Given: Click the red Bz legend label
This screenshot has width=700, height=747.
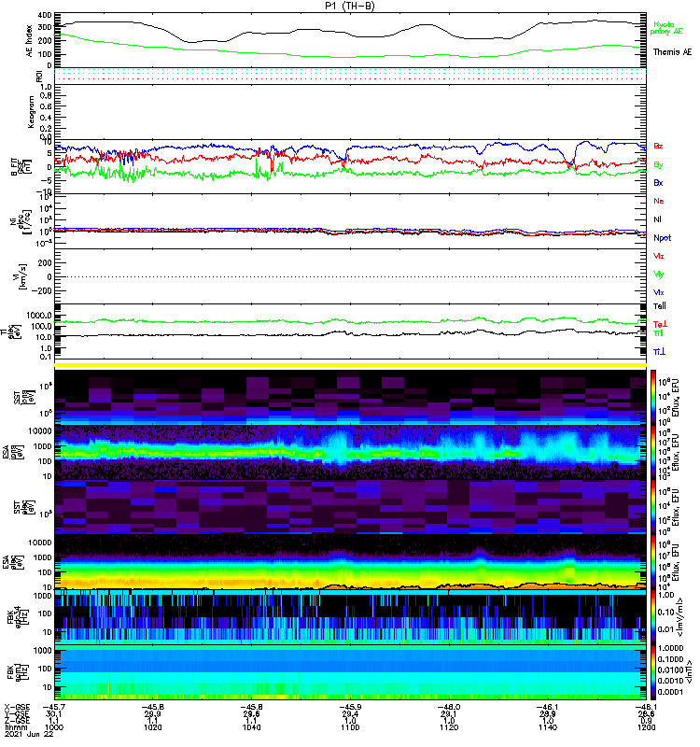Looking at the screenshot, I should click(x=658, y=147).
